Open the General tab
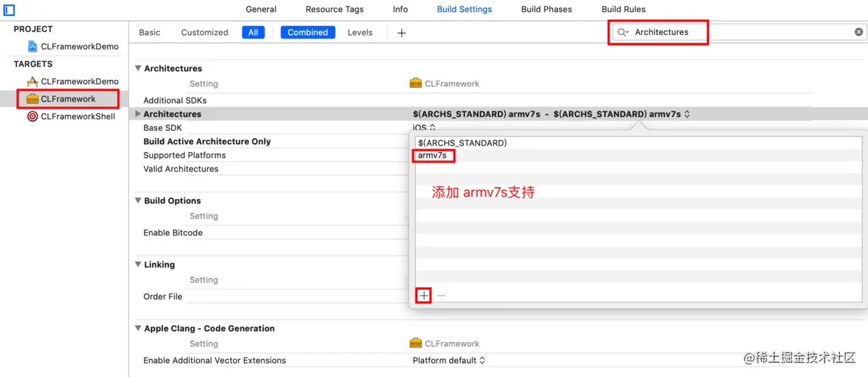Image resolution: width=868 pixels, height=377 pixels. pos(261,9)
